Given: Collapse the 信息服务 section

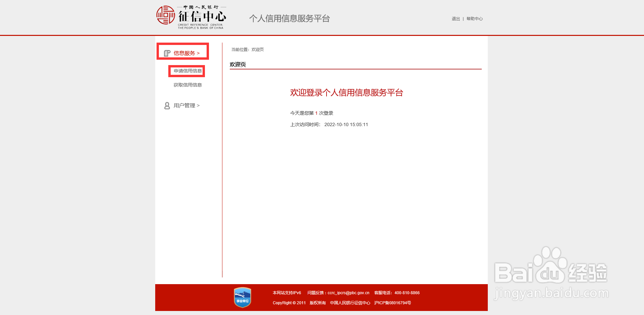Looking at the screenshot, I should point(185,53).
